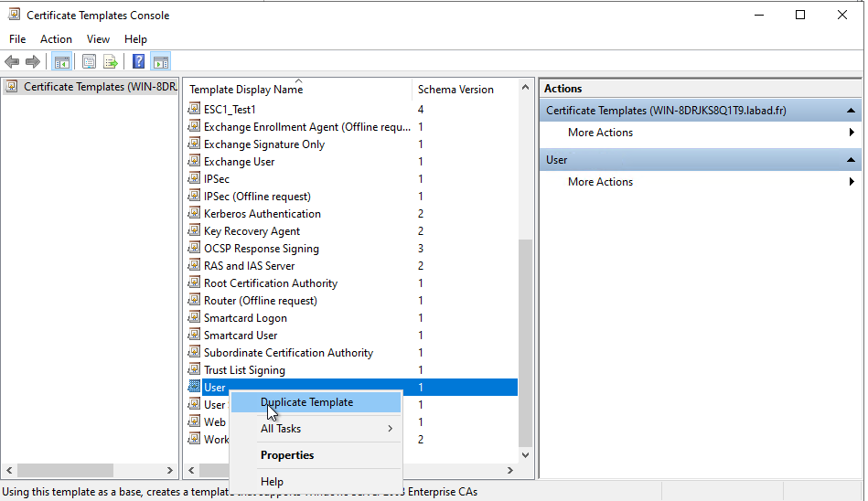Image resolution: width=868 pixels, height=501 pixels.
Task: Collapse the User actions section
Action: (851, 160)
